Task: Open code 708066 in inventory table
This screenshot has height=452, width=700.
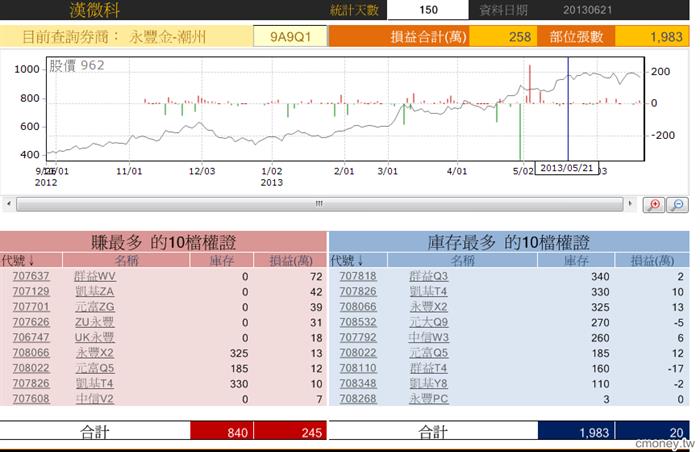Action: [358, 307]
